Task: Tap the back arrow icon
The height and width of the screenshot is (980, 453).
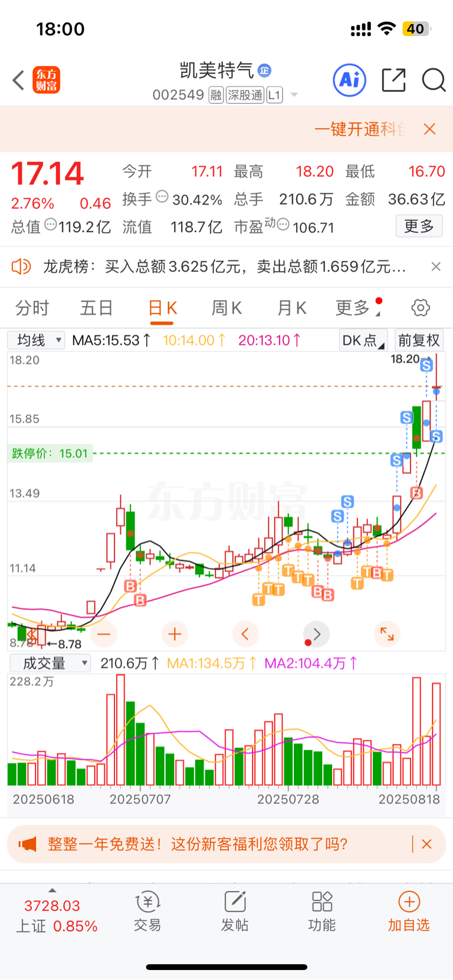Action: [18, 80]
